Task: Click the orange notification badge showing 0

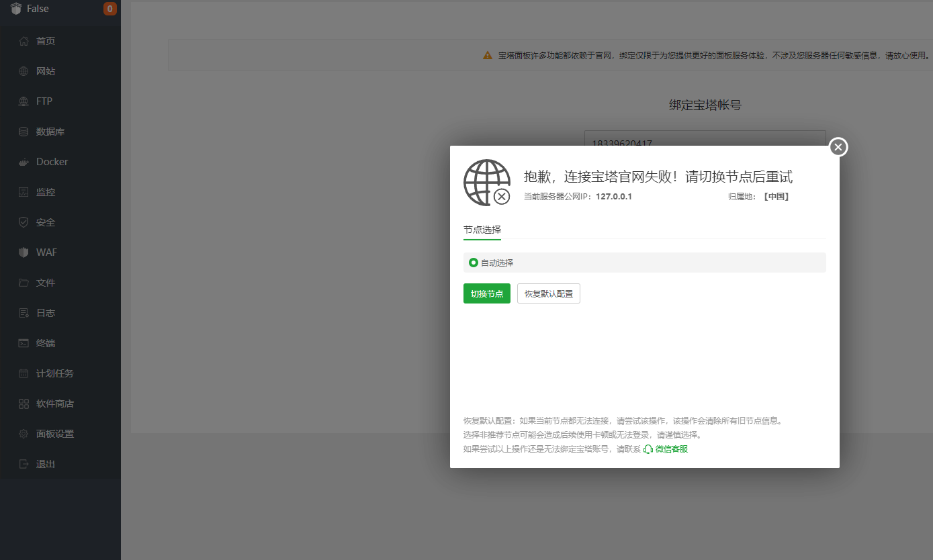Action: click(x=109, y=9)
